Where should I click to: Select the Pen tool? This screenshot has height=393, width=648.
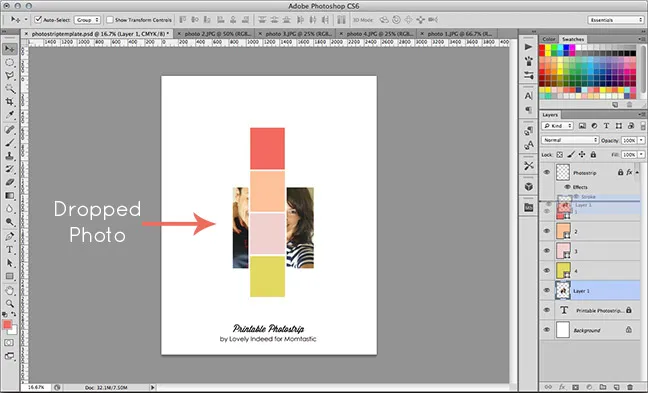pyautogui.click(x=10, y=236)
